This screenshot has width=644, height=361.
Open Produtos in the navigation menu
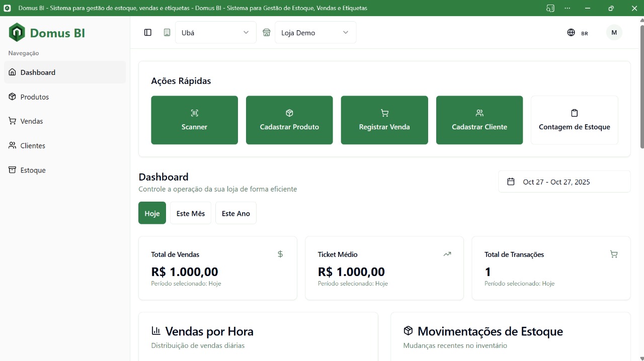[x=35, y=97]
